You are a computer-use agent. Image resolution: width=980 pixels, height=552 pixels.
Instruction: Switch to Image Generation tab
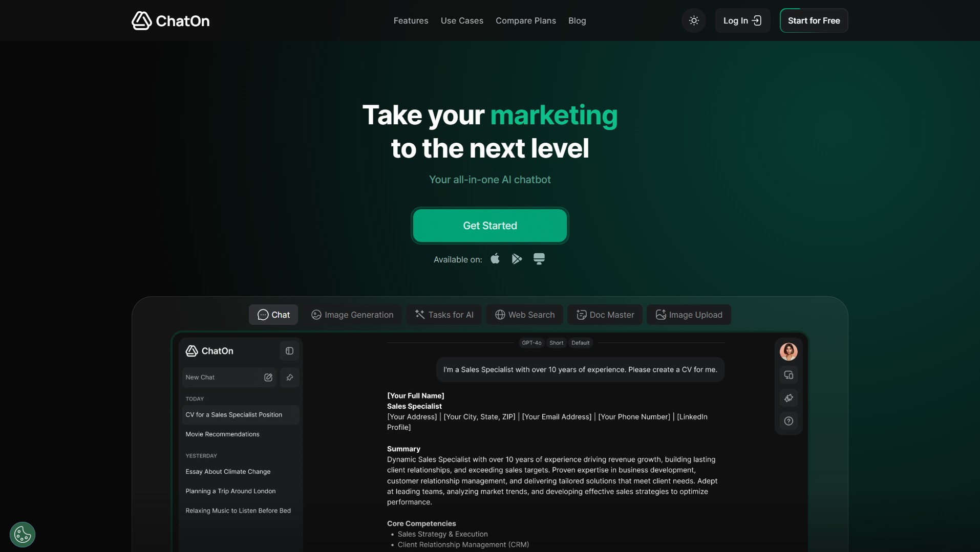point(352,315)
